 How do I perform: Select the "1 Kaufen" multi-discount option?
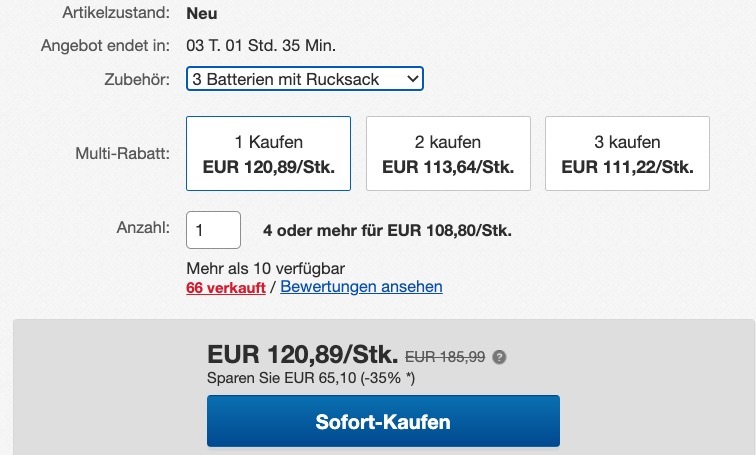268,153
